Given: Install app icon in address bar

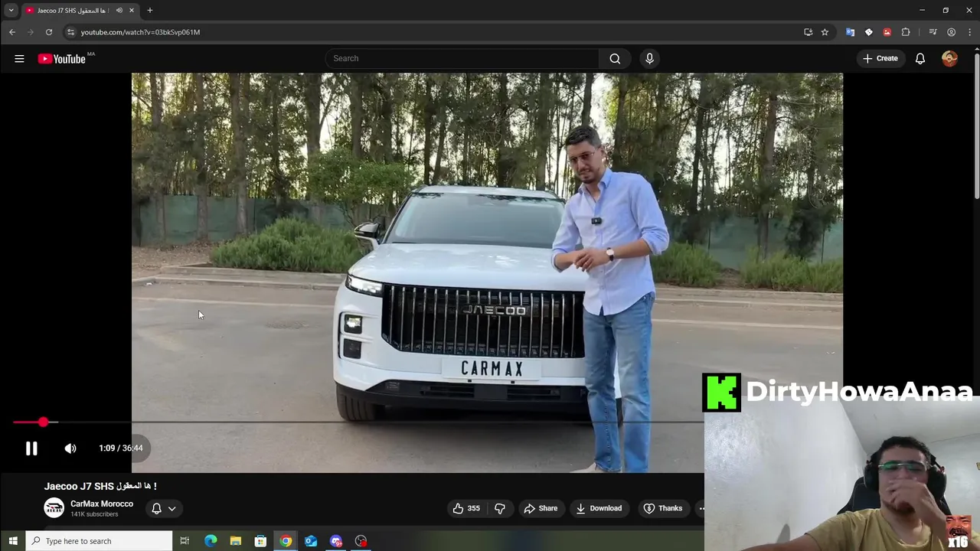Looking at the screenshot, I should click(808, 32).
